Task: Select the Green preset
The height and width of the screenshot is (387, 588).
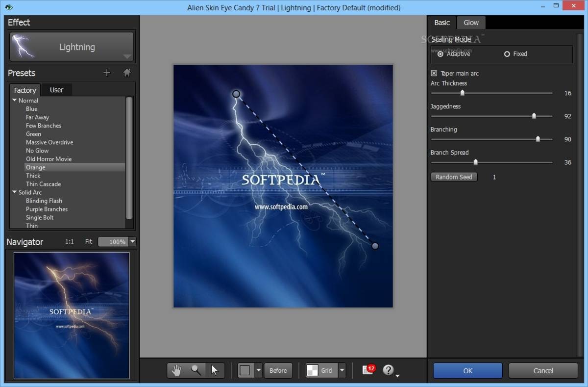Action: pyautogui.click(x=33, y=134)
